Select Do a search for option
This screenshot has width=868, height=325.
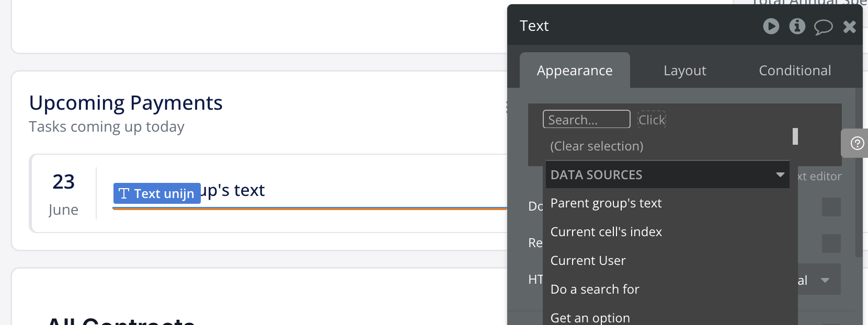[595, 289]
